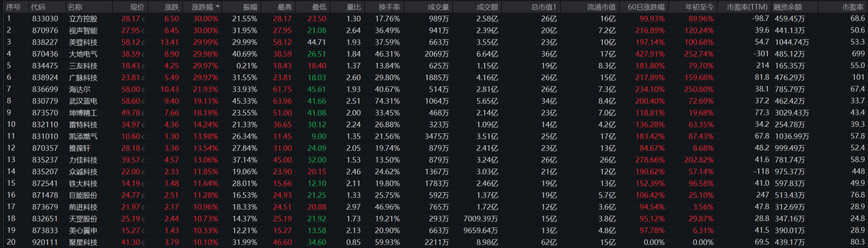868x248 pixels.
Task: Select stock 众诚科技
Action: pyautogui.click(x=83, y=172)
